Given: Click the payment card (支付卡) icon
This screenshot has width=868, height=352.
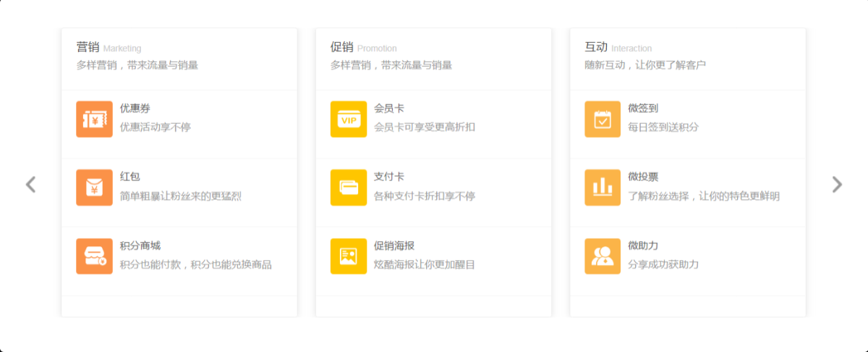Looking at the screenshot, I should point(349,188).
